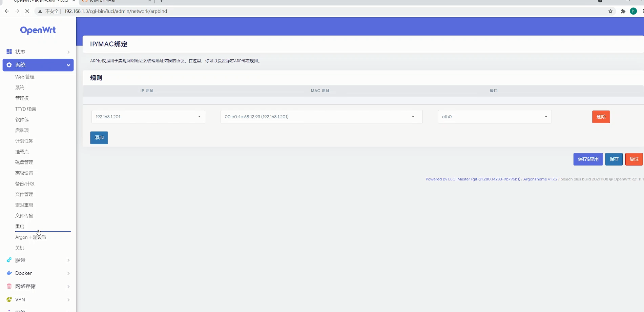Open TTYD terminal menu item
Screen dimensions: 644x312
(25, 109)
